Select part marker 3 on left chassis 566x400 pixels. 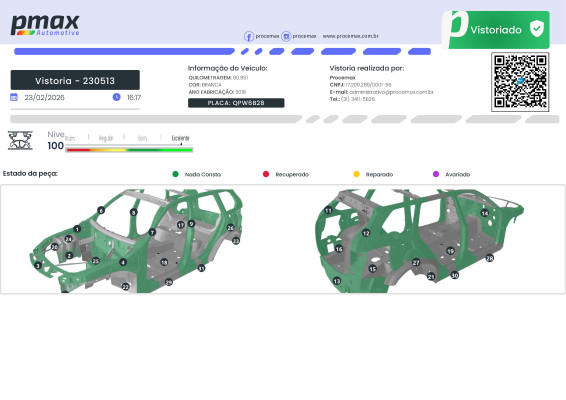(x=38, y=266)
